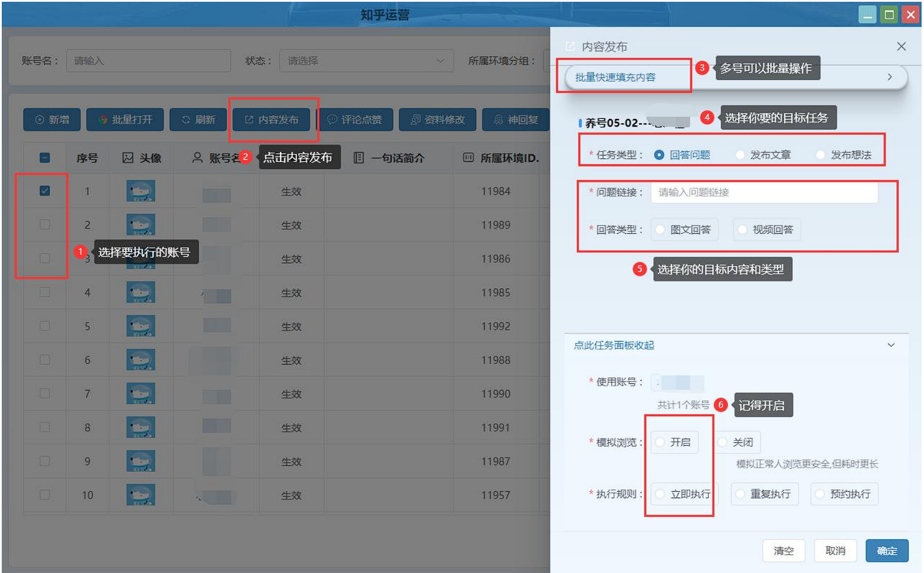The width and height of the screenshot is (924, 573).
Task: Click the 取消 cancel button
Action: [835, 551]
